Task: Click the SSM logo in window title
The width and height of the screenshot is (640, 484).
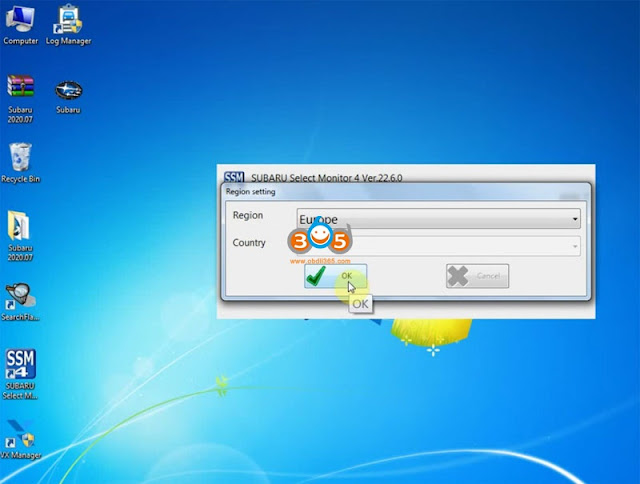Action: [234, 177]
